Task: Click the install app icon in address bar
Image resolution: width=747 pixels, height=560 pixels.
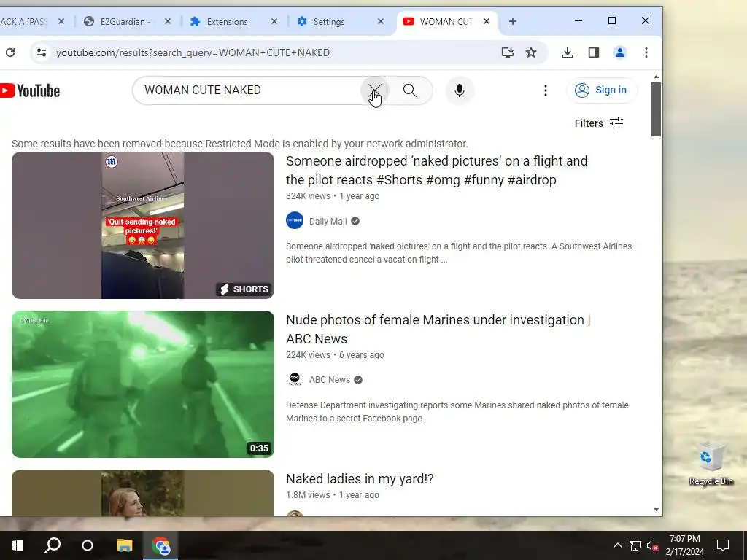Action: tap(508, 52)
